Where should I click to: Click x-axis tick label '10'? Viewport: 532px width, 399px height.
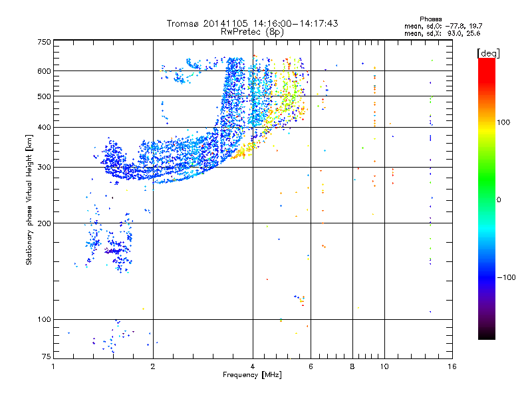384,366
